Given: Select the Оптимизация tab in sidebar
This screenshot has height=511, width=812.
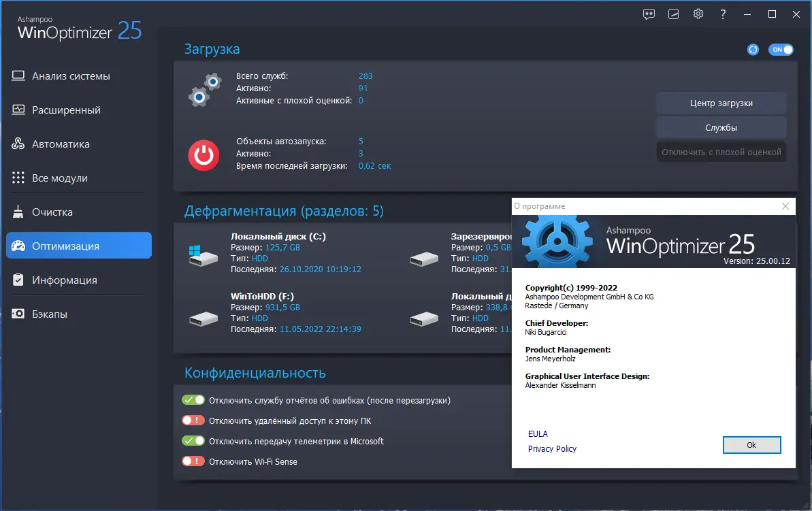Looking at the screenshot, I should click(65, 246).
